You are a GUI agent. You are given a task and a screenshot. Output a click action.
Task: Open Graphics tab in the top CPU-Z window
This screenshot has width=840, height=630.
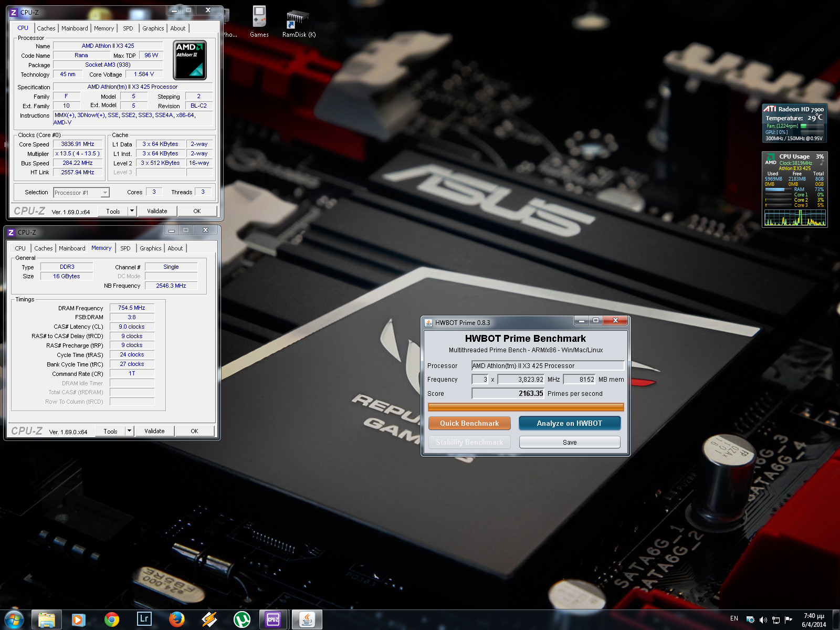pyautogui.click(x=153, y=28)
